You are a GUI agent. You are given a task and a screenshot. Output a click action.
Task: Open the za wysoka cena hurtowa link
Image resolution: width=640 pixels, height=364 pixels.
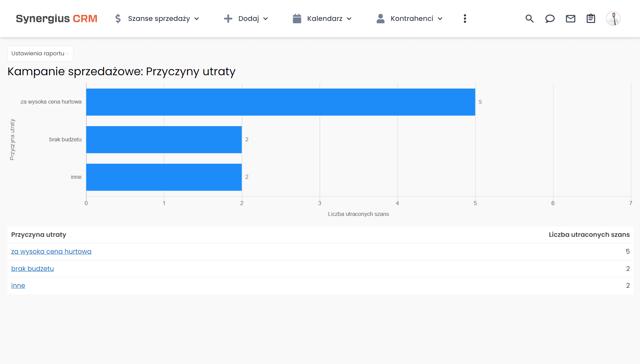coord(51,251)
